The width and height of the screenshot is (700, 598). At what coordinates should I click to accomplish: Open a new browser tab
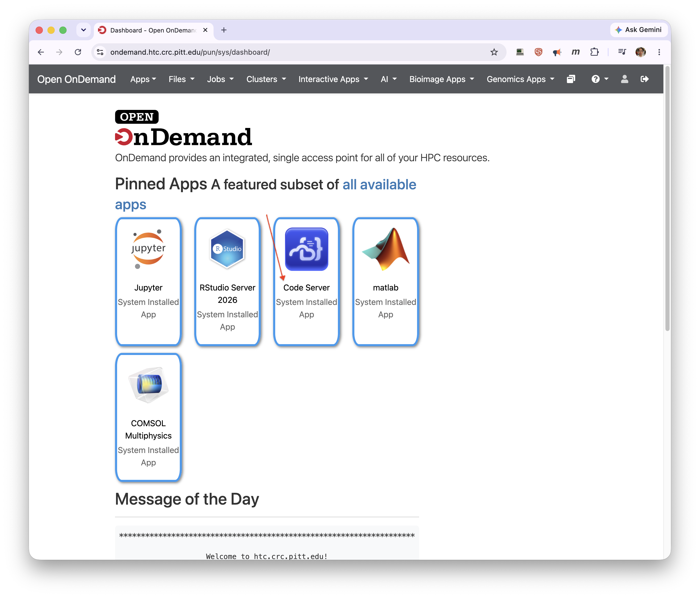224,30
